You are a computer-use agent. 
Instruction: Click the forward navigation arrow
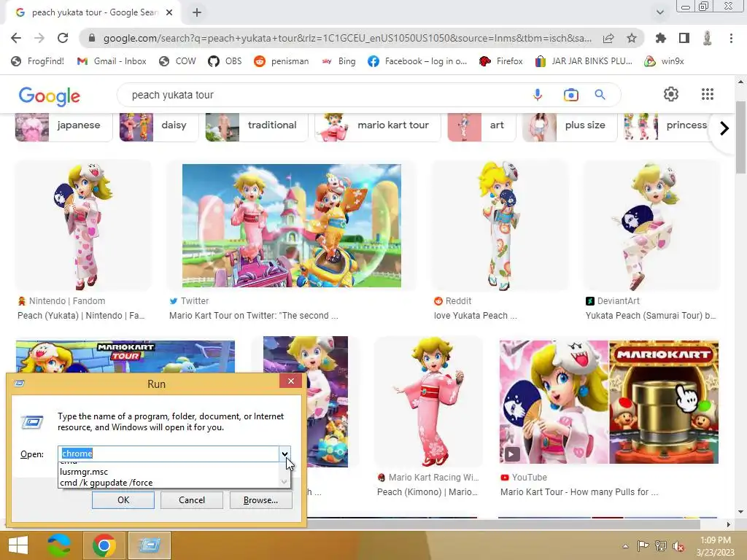39,38
